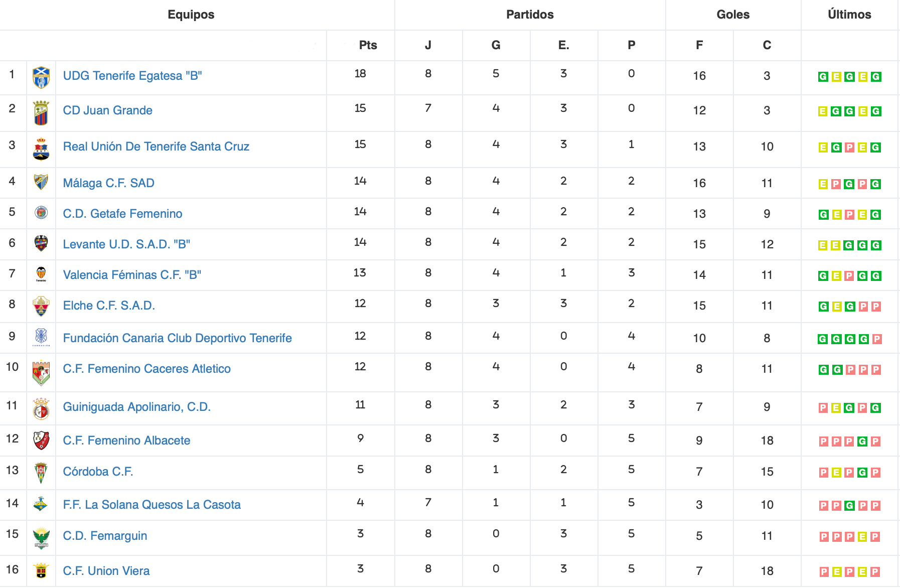Image resolution: width=900 pixels, height=588 pixels.
Task: Click the Levante U.D. "B" team badge
Action: [41, 243]
